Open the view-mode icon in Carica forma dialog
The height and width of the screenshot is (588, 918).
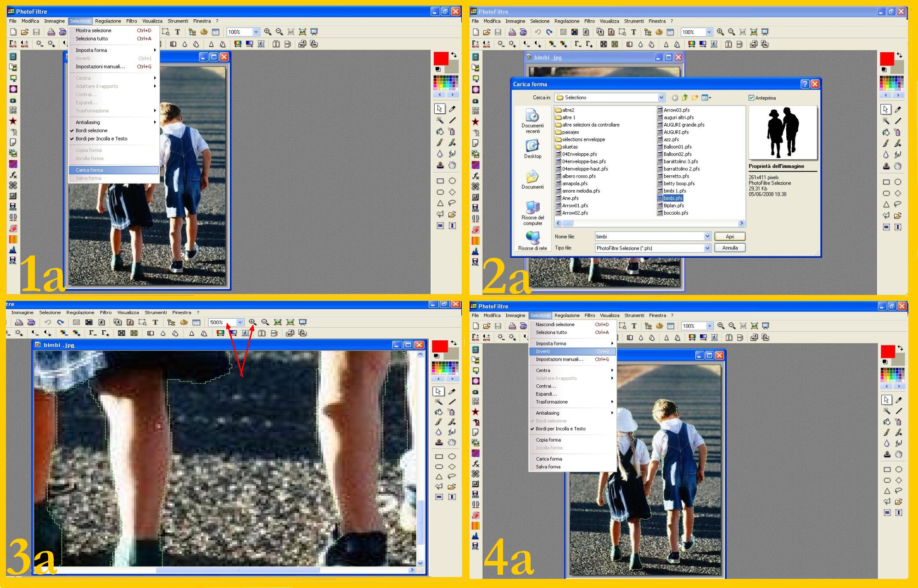click(x=706, y=98)
